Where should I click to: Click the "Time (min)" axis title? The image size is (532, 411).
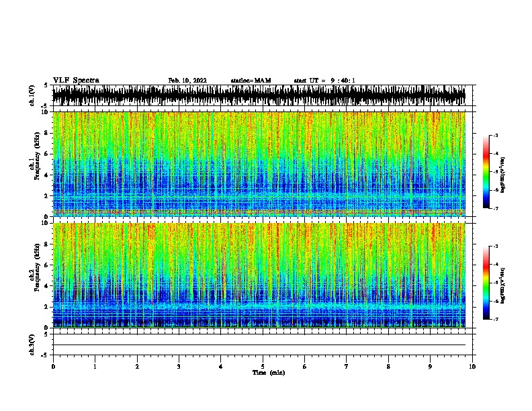pos(269,373)
